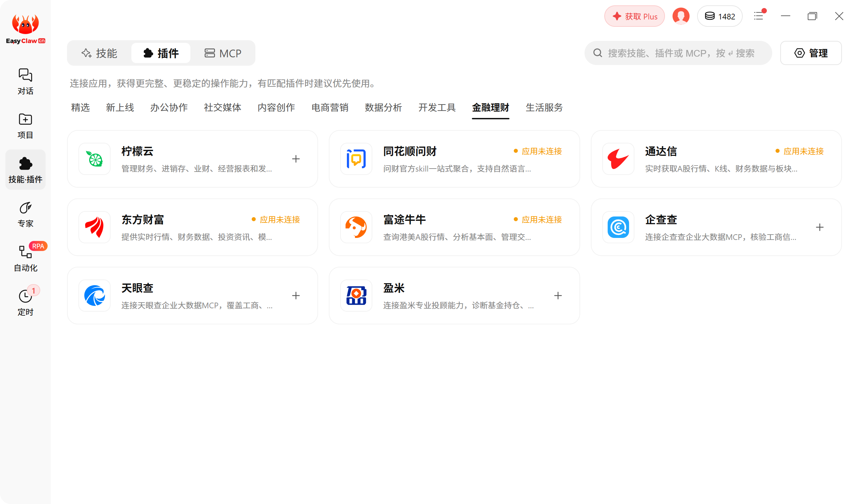Open the 富途牛牛 plugin title
This screenshot has width=858, height=504.
pyautogui.click(x=405, y=219)
